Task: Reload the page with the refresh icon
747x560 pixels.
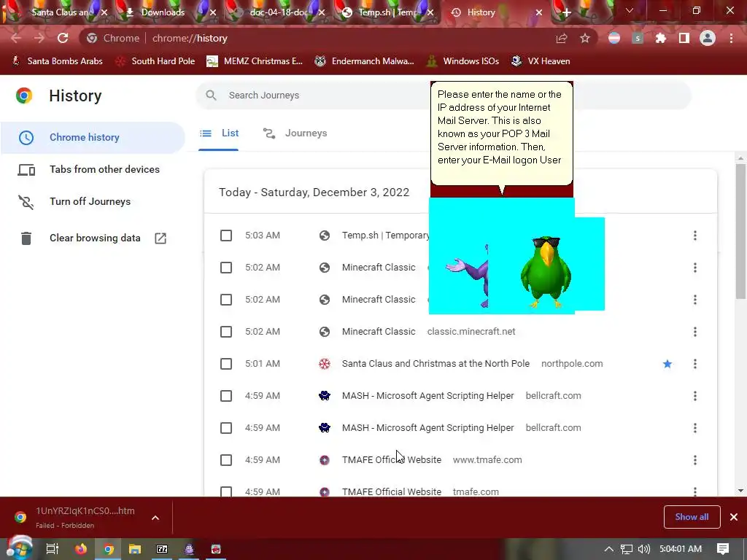Action: (63, 38)
